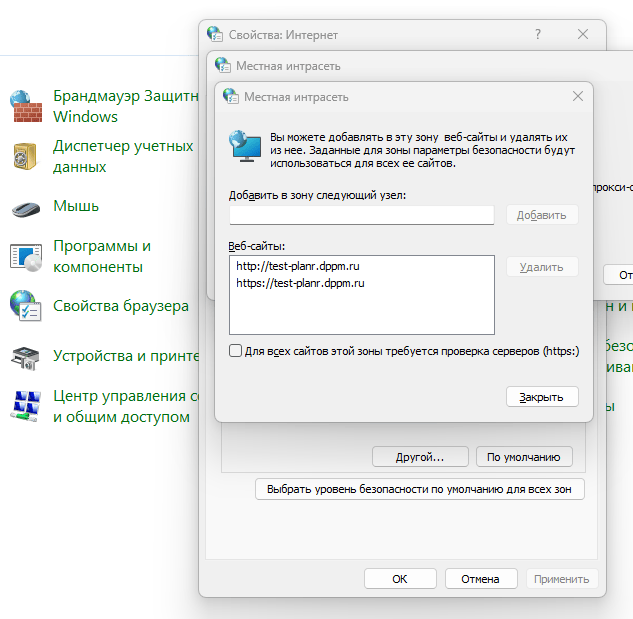Viewport: 633px width, 619px height.
Task: Click the Devices and Printers icon
Action: 25,356
